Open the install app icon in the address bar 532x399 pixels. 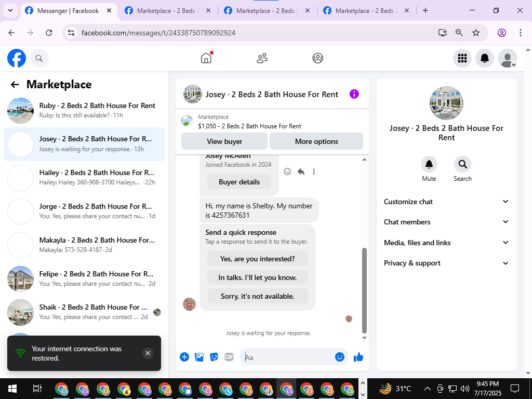[x=442, y=33]
